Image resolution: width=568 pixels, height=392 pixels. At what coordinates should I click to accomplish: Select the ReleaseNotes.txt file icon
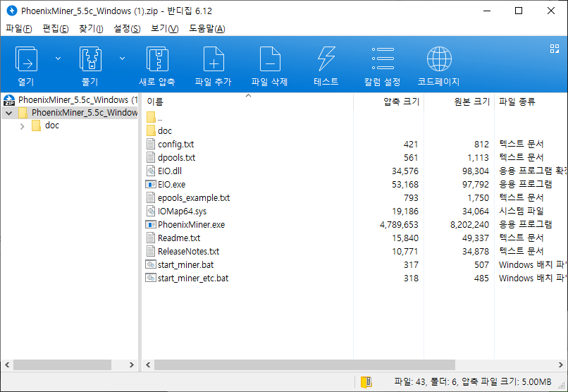pyautogui.click(x=151, y=252)
